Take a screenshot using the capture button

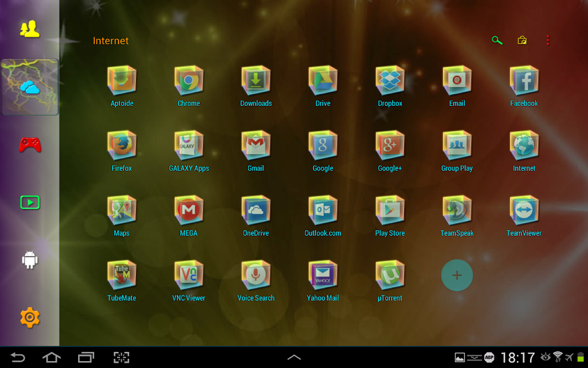122,357
